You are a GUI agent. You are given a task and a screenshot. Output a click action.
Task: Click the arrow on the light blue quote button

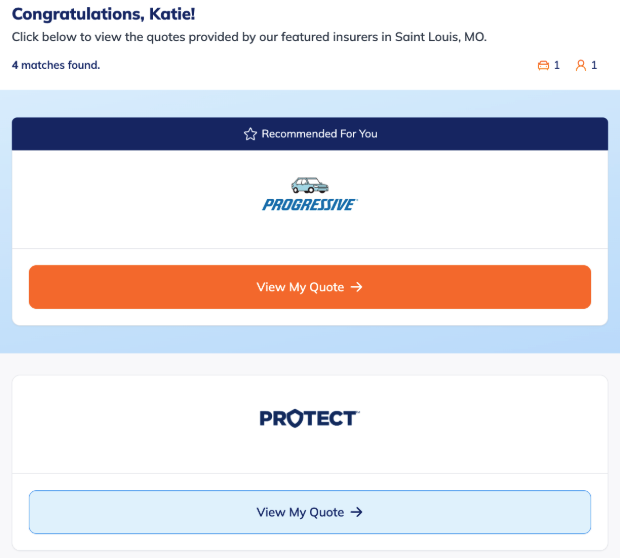[x=356, y=512]
